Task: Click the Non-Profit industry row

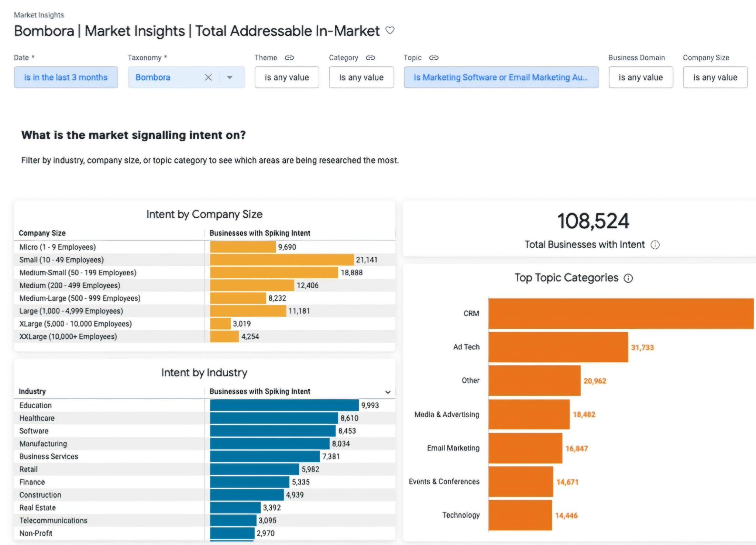Action: 205,533
